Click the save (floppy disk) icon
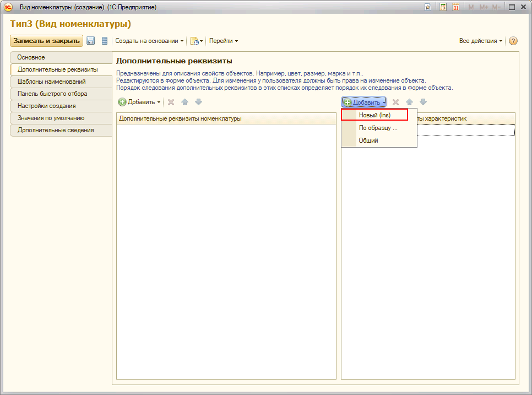Screen dimensions: 532x395 [x=91, y=41]
